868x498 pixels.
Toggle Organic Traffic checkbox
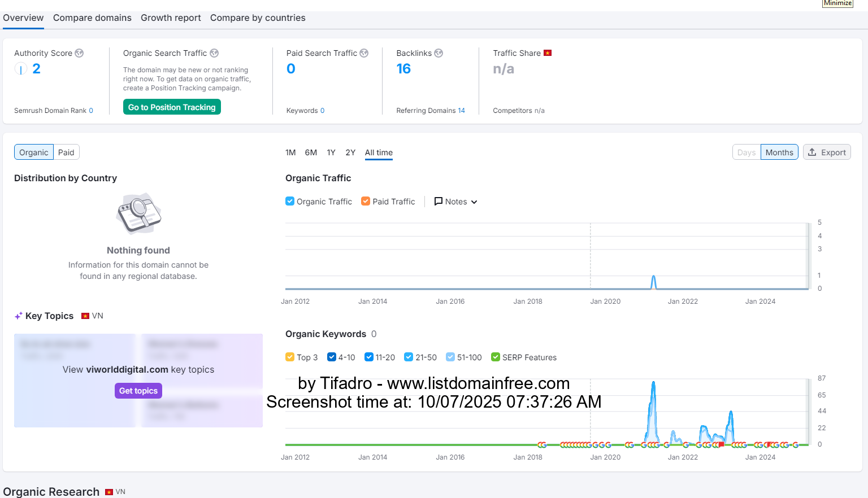290,201
